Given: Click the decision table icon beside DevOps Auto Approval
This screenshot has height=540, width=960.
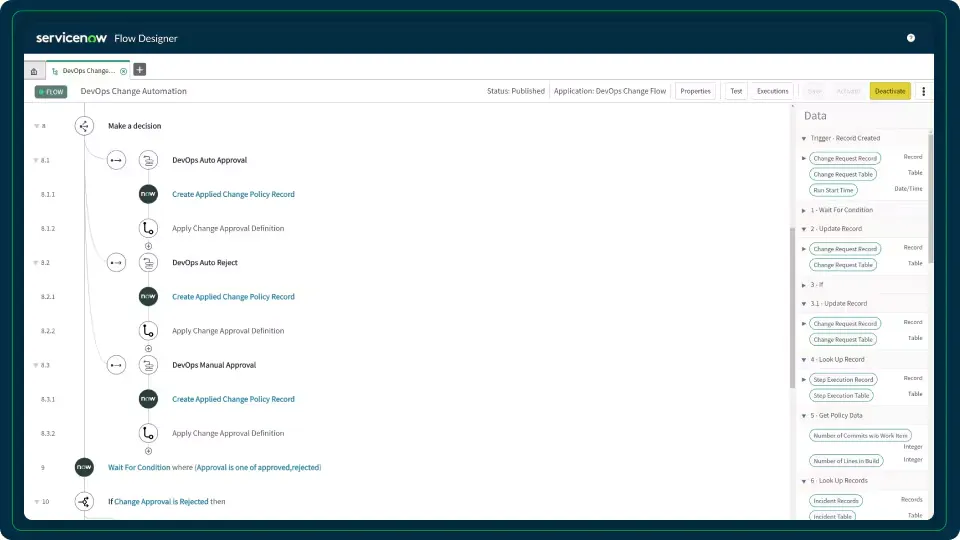Looking at the screenshot, I should [148, 160].
